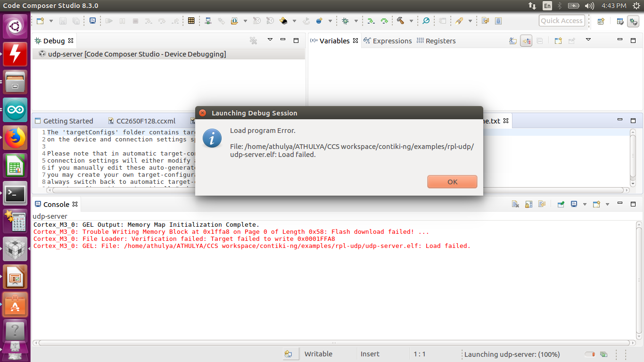Open the Debug launch dropdown arrow

pos(355,21)
